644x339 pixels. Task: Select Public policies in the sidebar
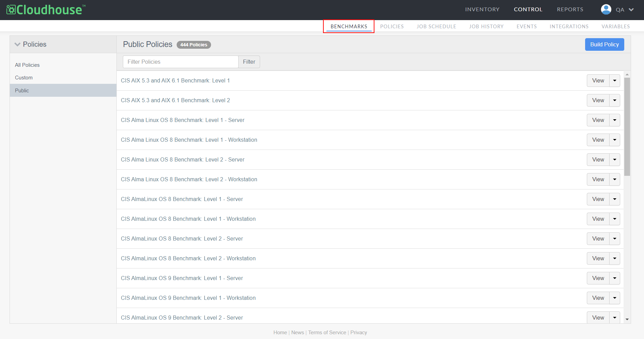coord(63,90)
